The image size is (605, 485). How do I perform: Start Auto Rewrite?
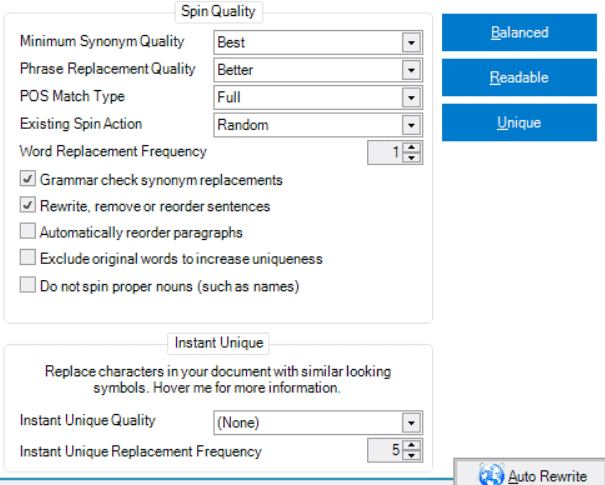(529, 473)
